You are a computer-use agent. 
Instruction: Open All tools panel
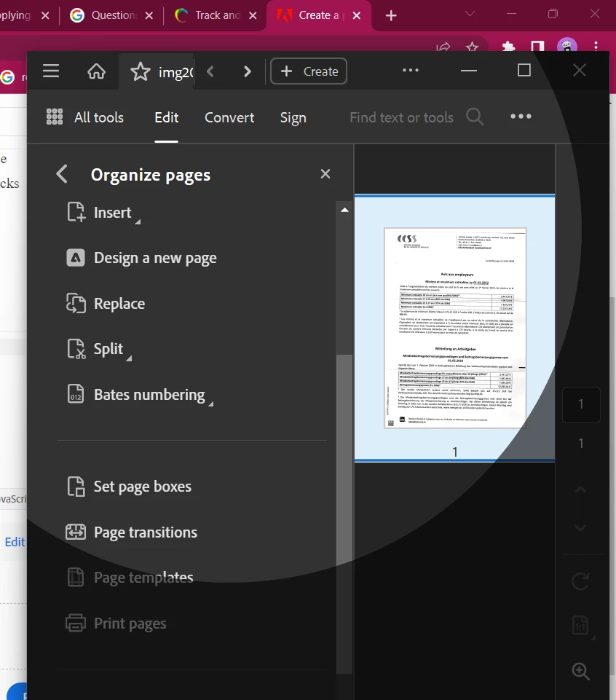[98, 117]
